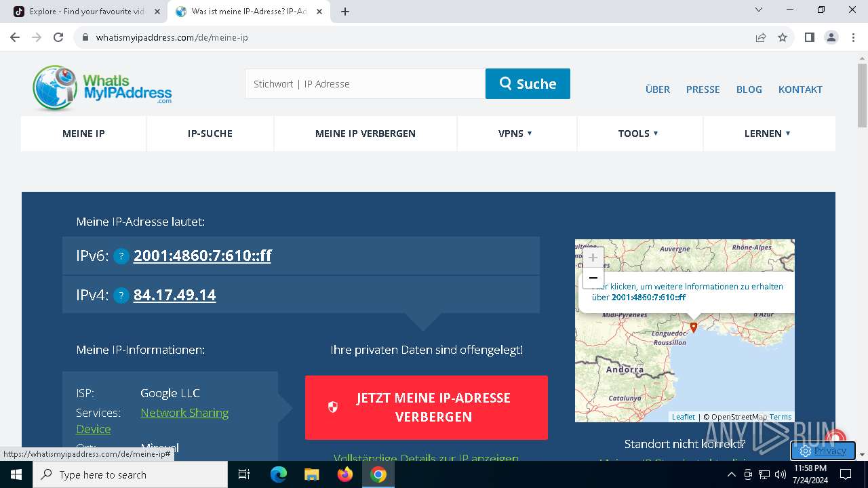Open a new browser tab
Image resolution: width=868 pixels, height=488 pixels.
tap(345, 12)
